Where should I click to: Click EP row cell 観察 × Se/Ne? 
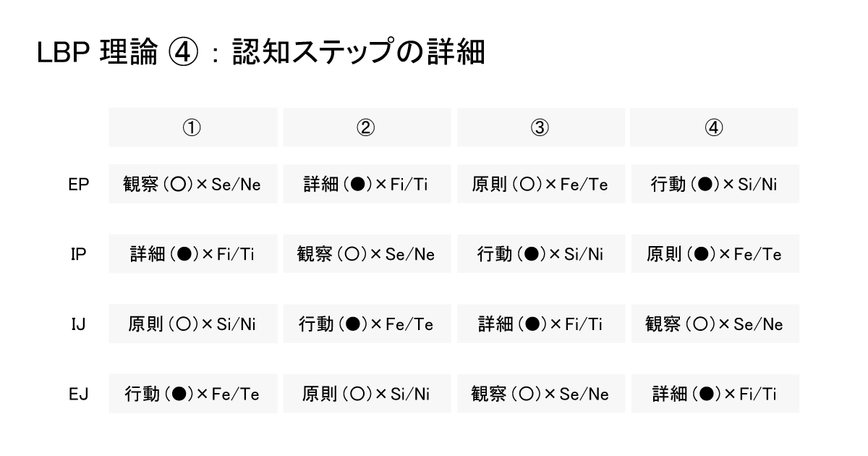point(193,185)
